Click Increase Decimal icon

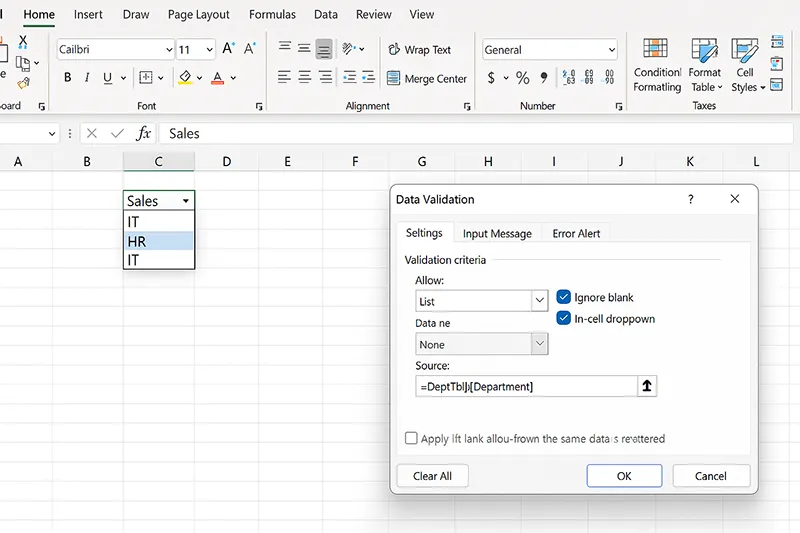tap(569, 77)
